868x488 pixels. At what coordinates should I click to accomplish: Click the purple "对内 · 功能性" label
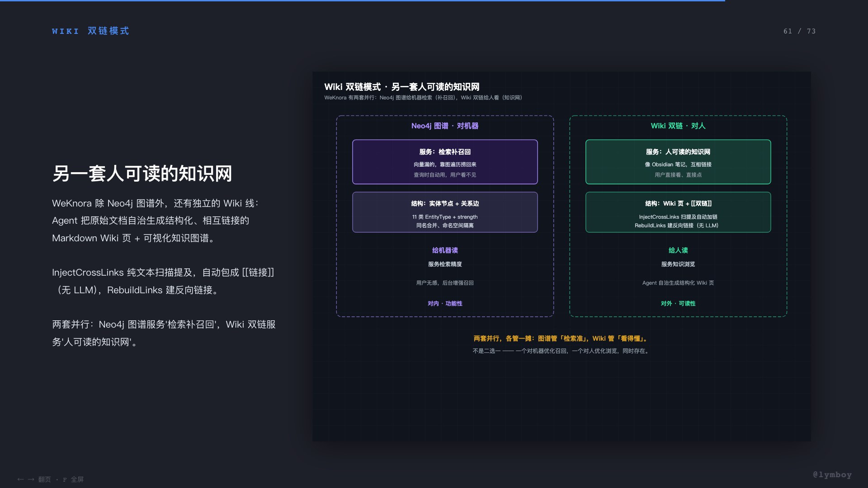coord(445,304)
